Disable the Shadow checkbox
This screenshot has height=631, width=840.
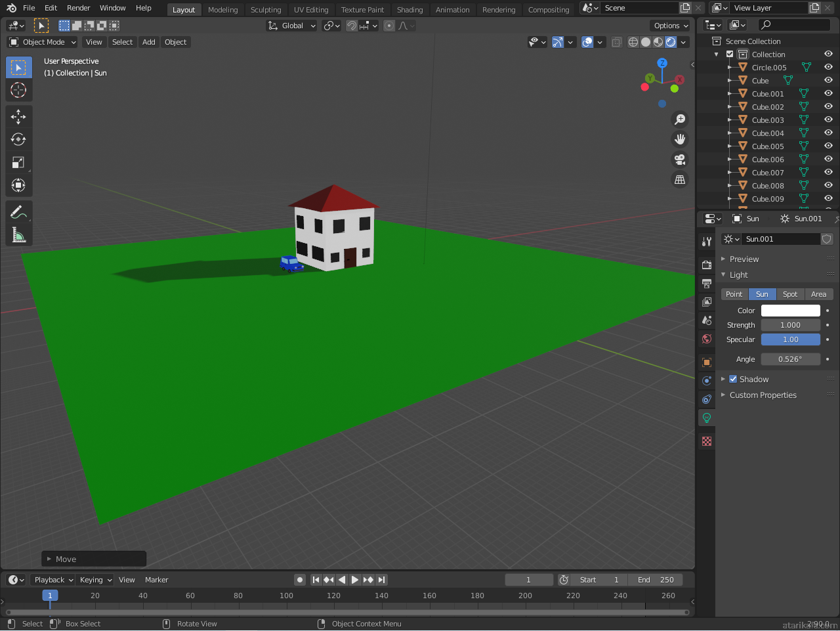tap(733, 379)
